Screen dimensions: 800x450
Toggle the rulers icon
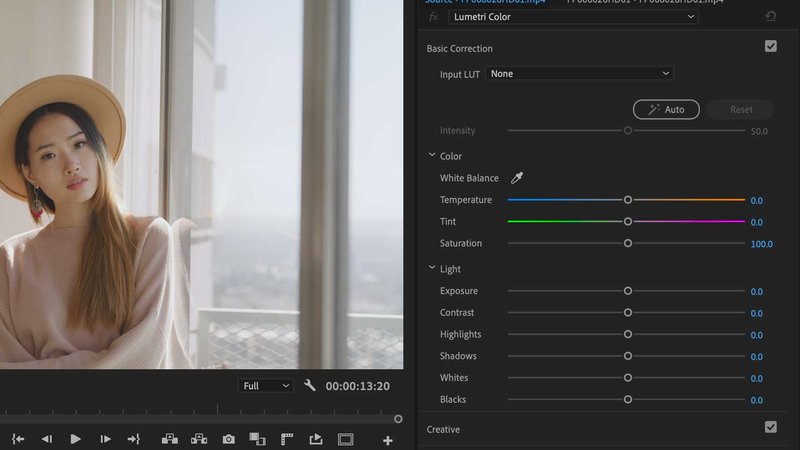pyautogui.click(x=287, y=439)
